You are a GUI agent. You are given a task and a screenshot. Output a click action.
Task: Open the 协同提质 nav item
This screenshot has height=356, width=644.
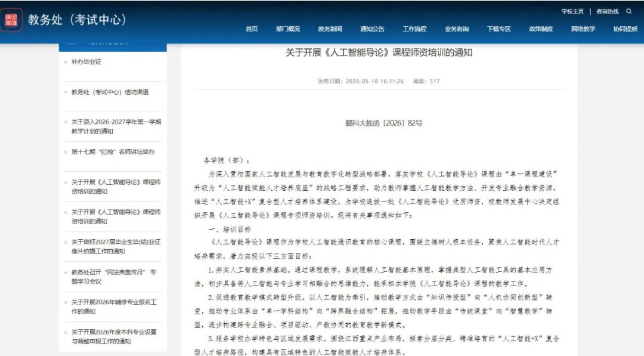click(626, 29)
